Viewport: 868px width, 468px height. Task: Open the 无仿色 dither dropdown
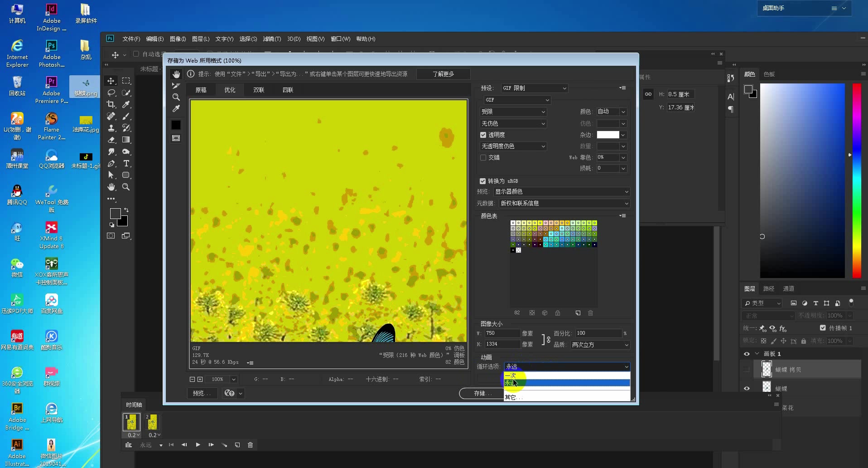click(513, 123)
